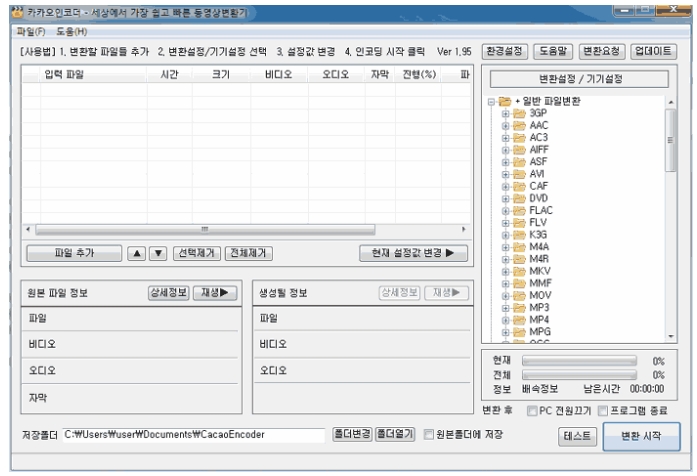Click 상세정보 in 원본 파일 정보

click(169, 293)
